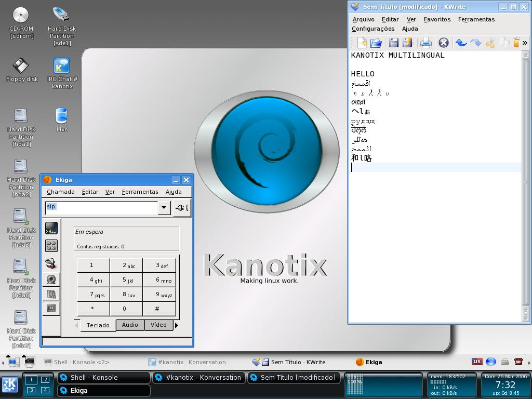532x399 pixels.
Task: Click the blue globe tray icon
Action: [x=490, y=362]
